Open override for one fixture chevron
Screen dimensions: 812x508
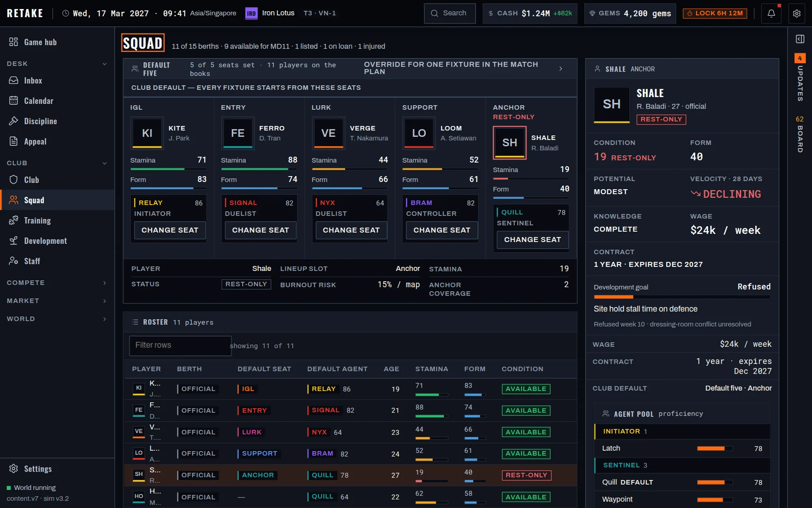(x=561, y=69)
